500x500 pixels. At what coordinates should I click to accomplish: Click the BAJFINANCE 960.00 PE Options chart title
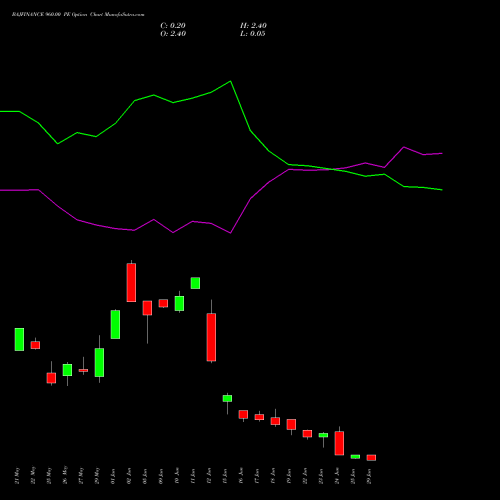pyautogui.click(x=78, y=15)
